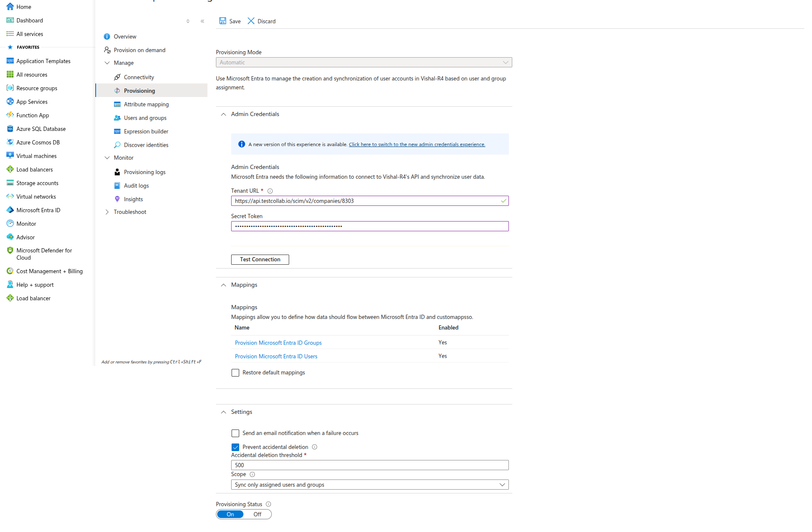Select the Provisioning menu item
This screenshot has width=812, height=532.
tap(152, 91)
